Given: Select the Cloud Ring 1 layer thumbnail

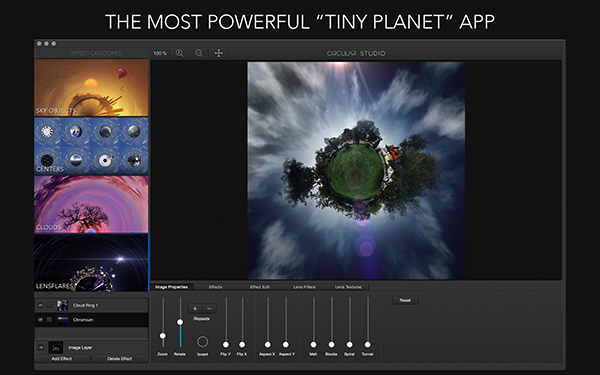Looking at the screenshot, I should pos(62,305).
